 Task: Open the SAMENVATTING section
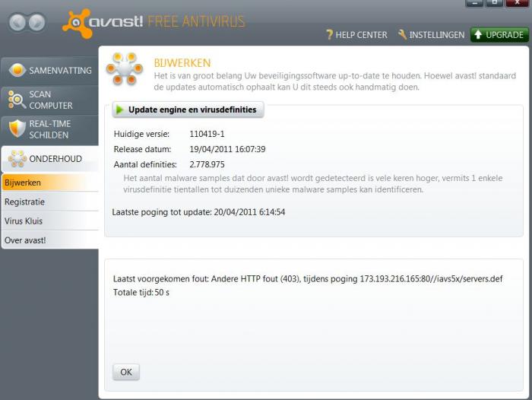pos(49,70)
